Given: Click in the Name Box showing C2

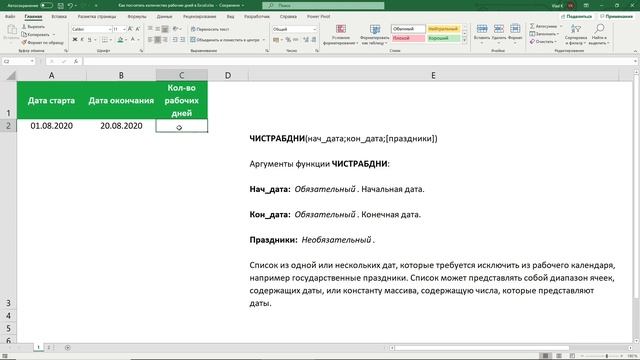Looking at the screenshot, I should point(19,61).
